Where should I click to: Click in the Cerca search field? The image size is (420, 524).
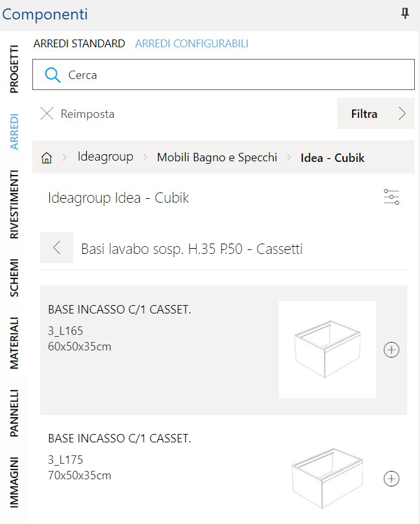click(233, 75)
